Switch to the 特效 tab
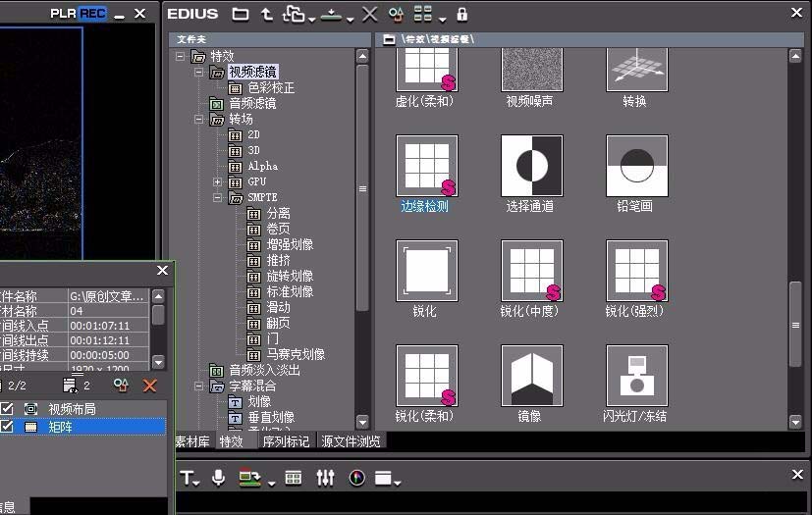 232,441
